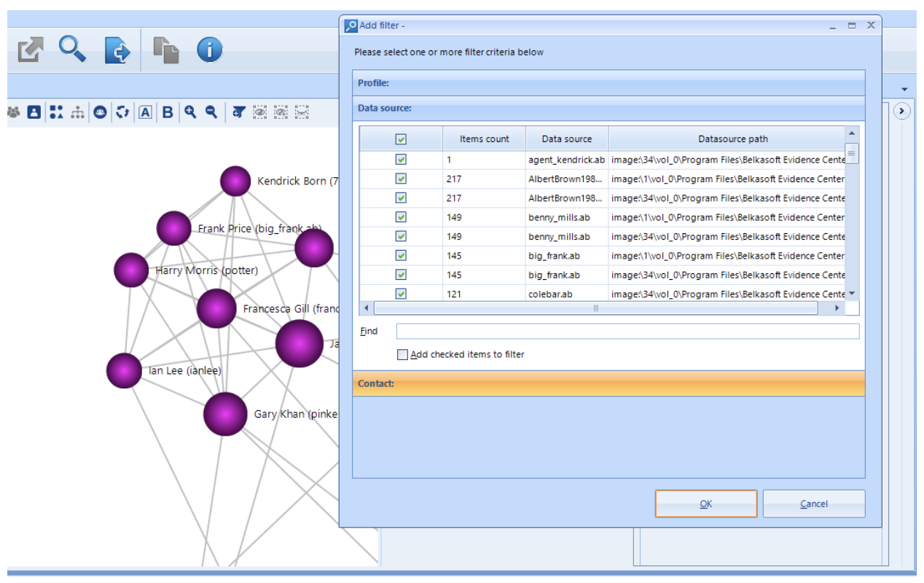Cancel the Add filter dialog

pyautogui.click(x=814, y=504)
